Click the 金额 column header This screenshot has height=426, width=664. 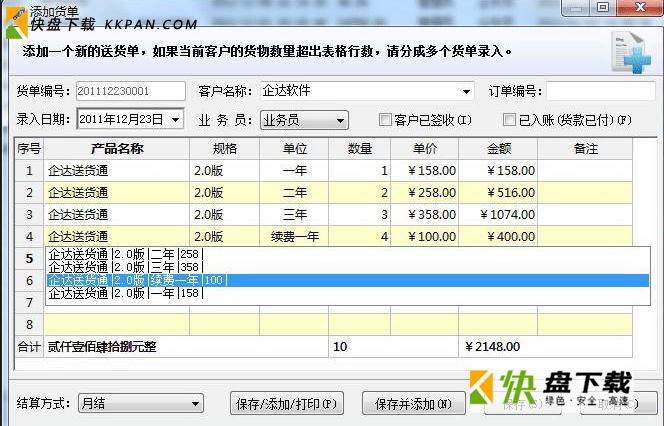click(498, 149)
